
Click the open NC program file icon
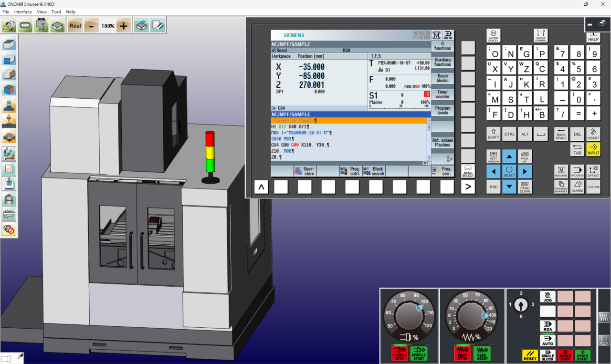(9, 26)
